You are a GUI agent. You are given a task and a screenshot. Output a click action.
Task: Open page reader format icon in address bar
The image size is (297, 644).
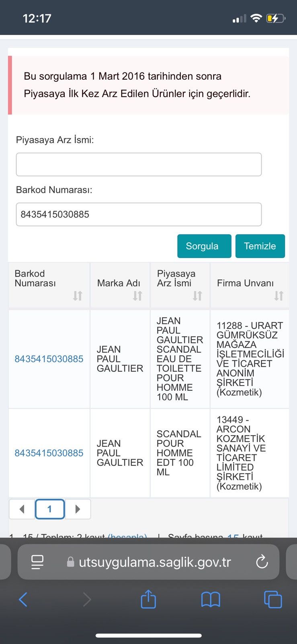pos(37,562)
